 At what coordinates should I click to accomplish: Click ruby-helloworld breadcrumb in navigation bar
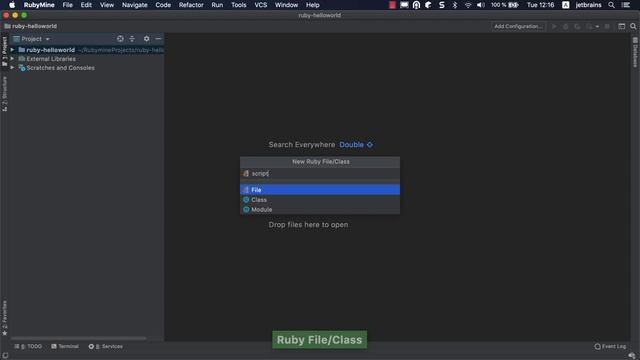click(31, 26)
